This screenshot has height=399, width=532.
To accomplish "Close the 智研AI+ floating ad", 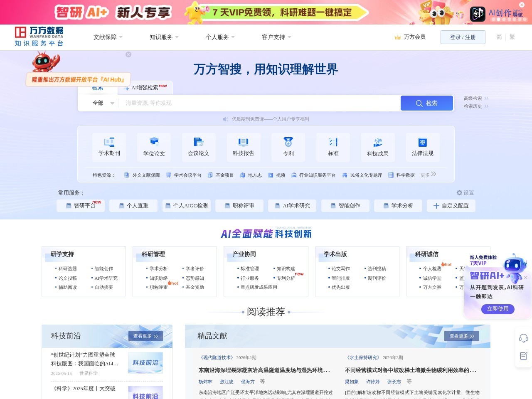I will pos(525,277).
